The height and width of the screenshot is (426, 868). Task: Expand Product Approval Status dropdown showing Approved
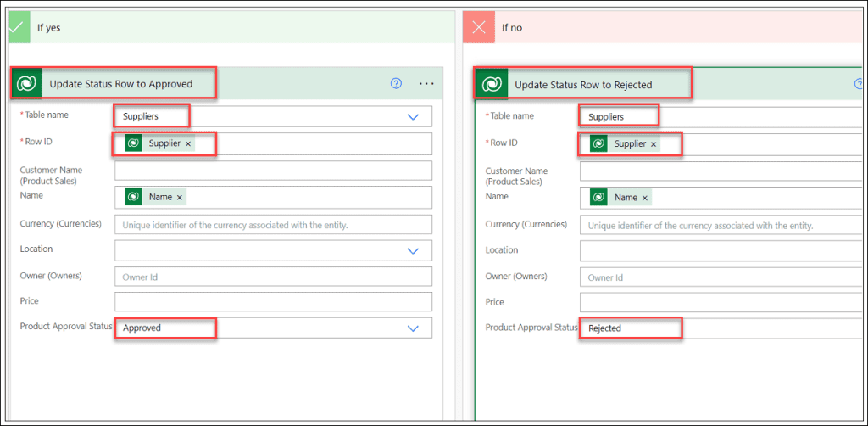coord(413,328)
